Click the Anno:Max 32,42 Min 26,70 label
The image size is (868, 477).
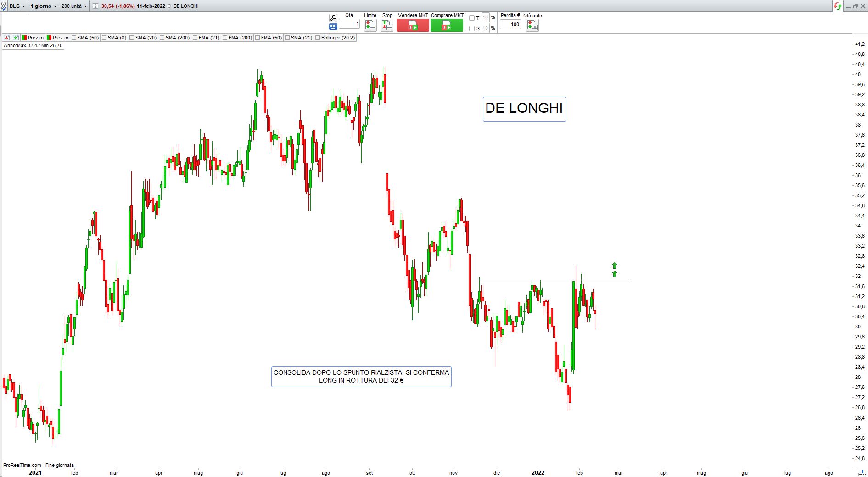point(33,46)
